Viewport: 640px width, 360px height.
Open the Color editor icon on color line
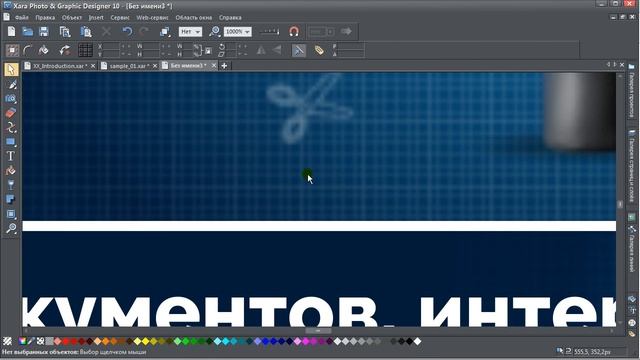point(22,341)
